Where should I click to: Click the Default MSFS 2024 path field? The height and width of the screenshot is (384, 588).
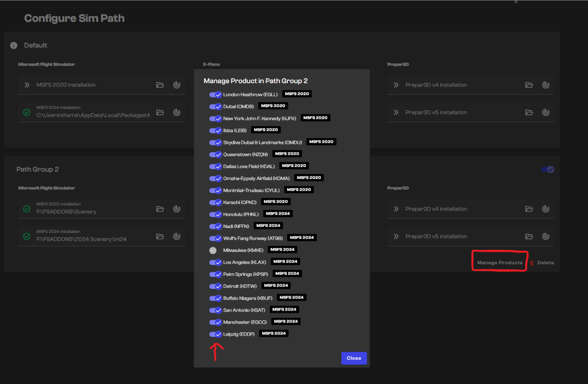93,115
